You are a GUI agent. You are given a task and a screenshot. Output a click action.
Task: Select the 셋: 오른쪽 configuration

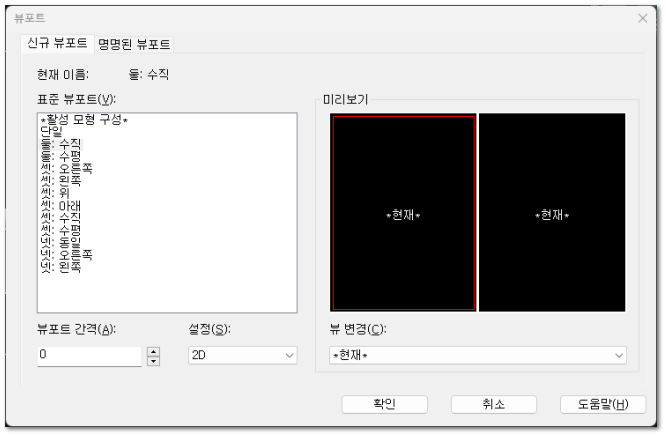click(x=66, y=168)
